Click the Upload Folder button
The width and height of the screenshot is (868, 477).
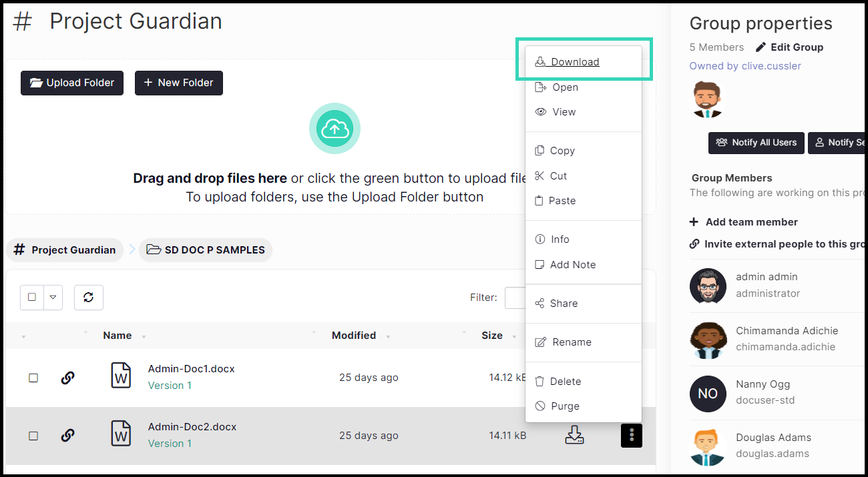(72, 83)
